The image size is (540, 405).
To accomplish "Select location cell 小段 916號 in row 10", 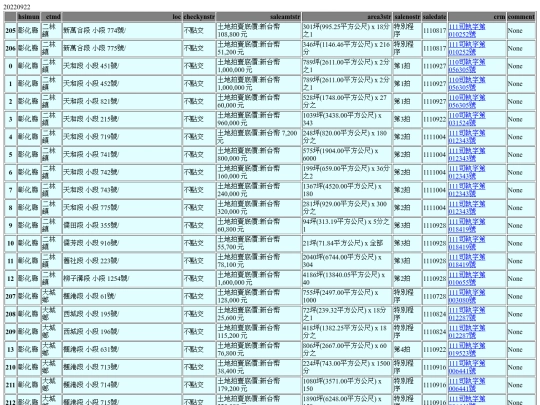I will 122,243.
